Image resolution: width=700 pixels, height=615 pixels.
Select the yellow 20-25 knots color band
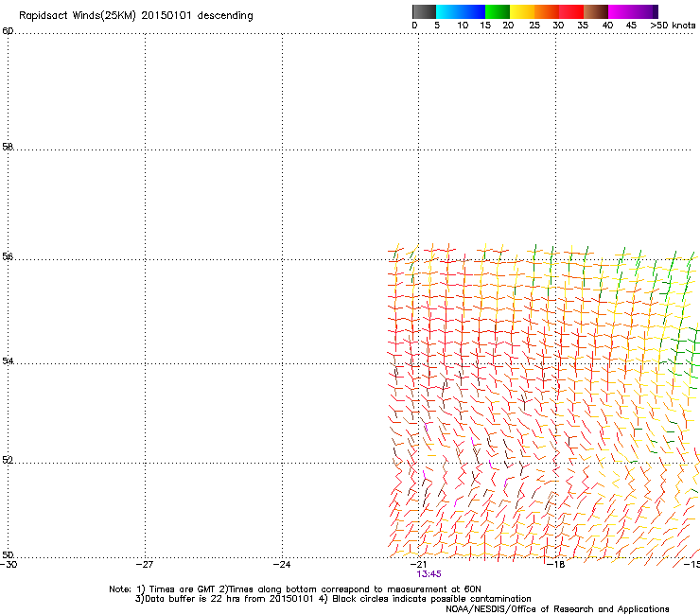[522, 11]
